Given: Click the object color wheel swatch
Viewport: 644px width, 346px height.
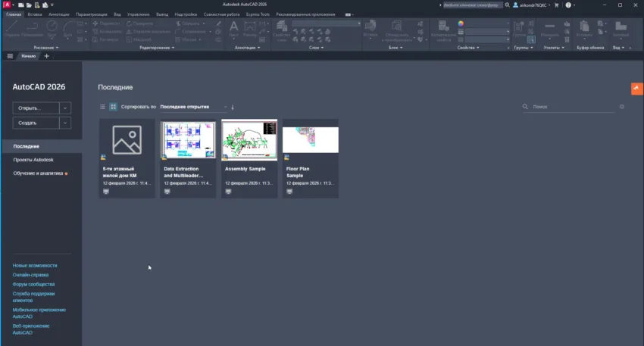Looking at the screenshot, I should click(461, 23).
